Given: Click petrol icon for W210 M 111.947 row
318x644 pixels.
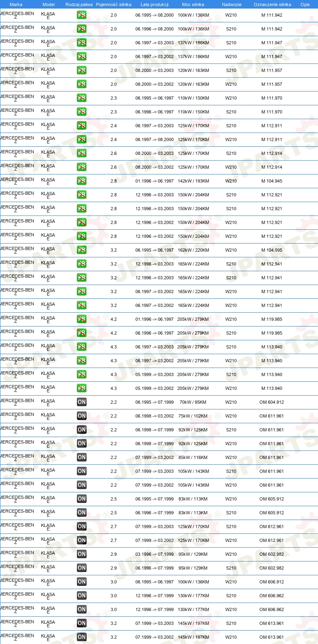Looking at the screenshot, I should tap(82, 57).
